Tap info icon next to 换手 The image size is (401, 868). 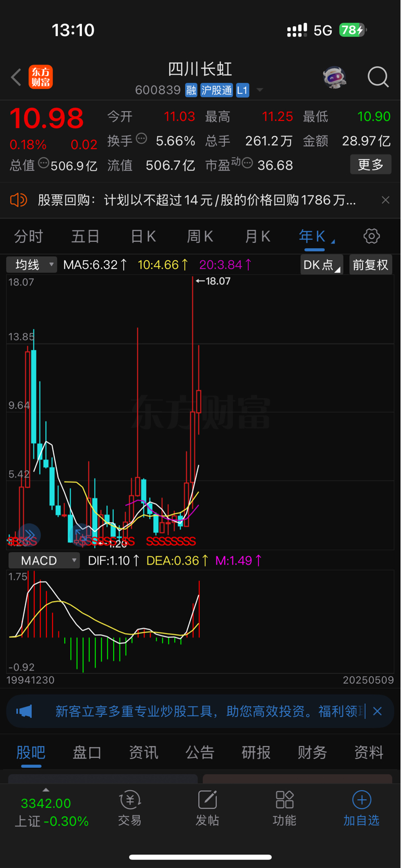click(141, 139)
